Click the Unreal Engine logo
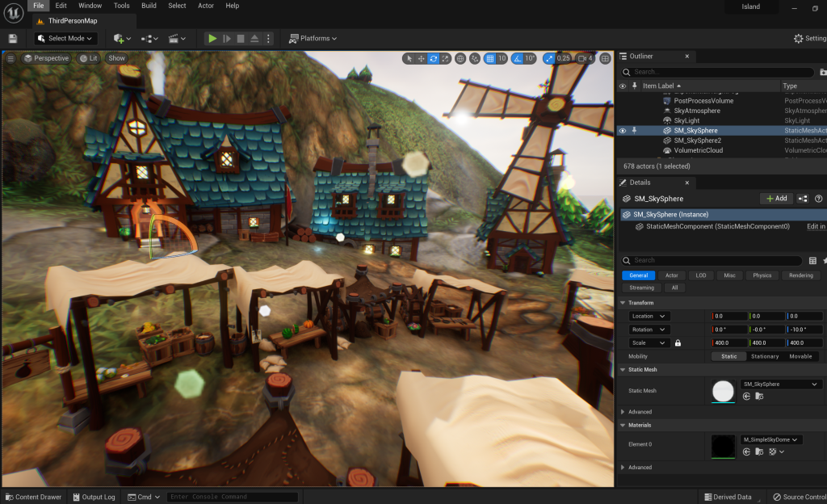The height and width of the screenshot is (504, 827). coord(13,13)
